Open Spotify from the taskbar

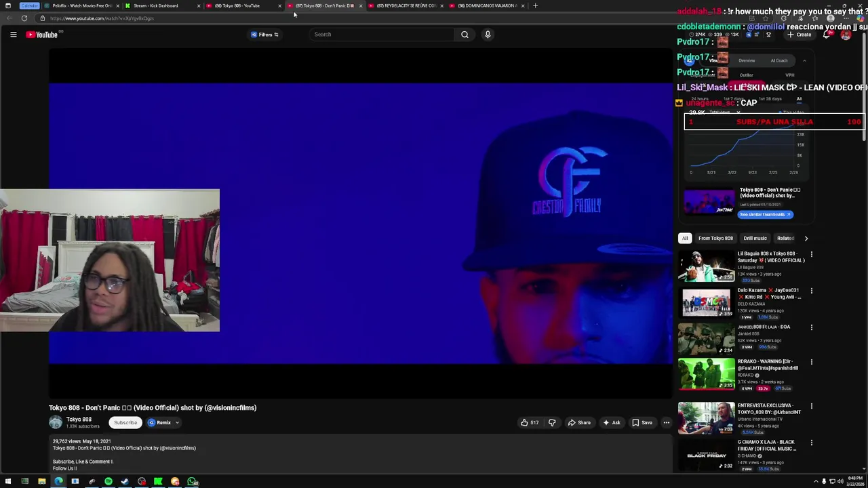click(x=108, y=482)
